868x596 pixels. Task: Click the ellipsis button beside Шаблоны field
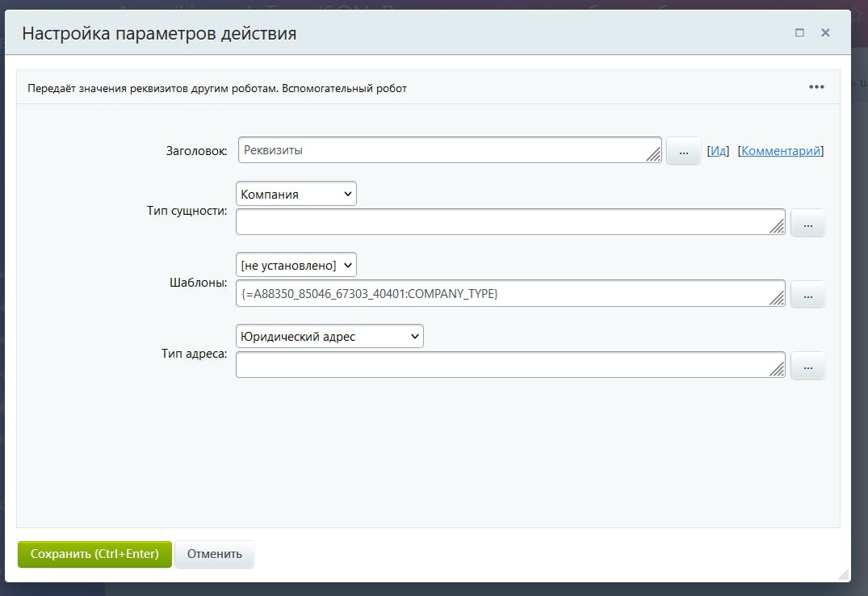[x=807, y=295]
